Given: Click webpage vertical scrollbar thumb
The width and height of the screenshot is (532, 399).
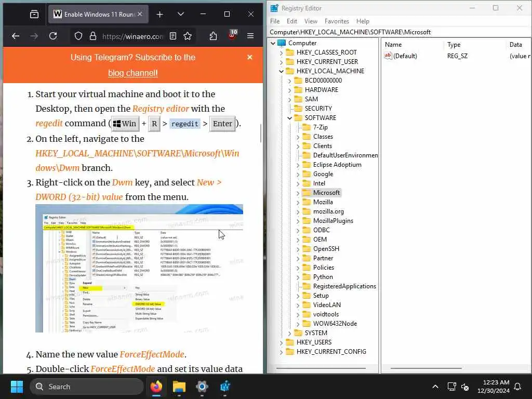Looking at the screenshot, I should 261,133.
